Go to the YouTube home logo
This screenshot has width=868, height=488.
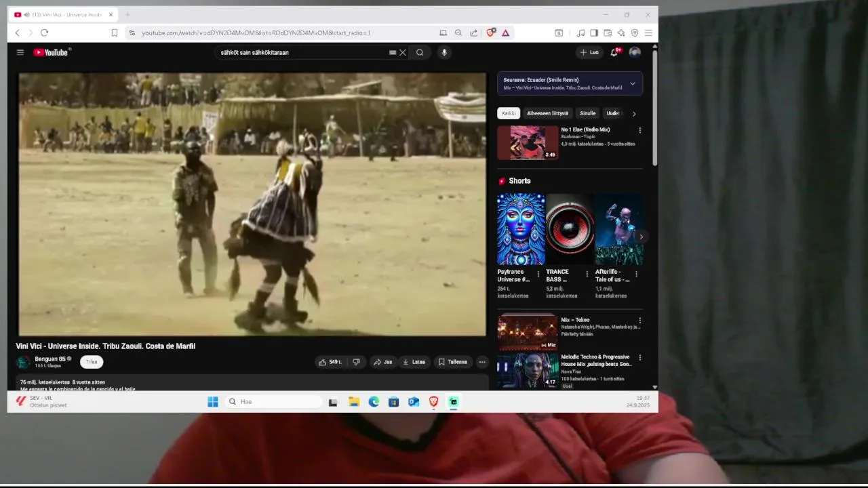click(x=52, y=52)
